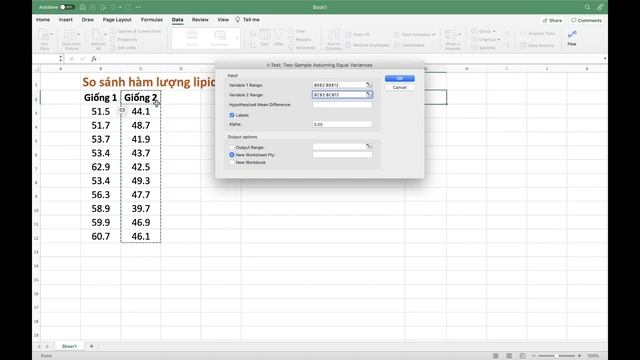Toggle the AutoSave switch

coord(67,7)
